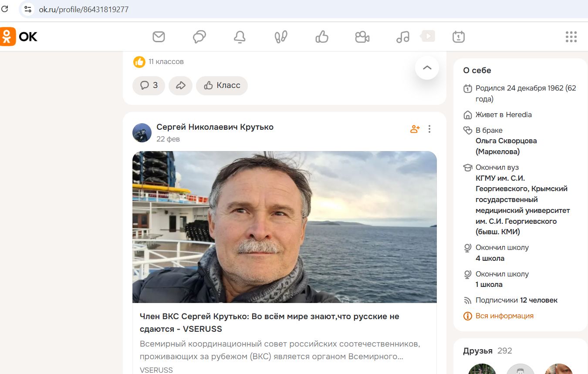
Task: Open the КГМУ им. С.И. Георгиевского university link
Action: tap(523, 205)
